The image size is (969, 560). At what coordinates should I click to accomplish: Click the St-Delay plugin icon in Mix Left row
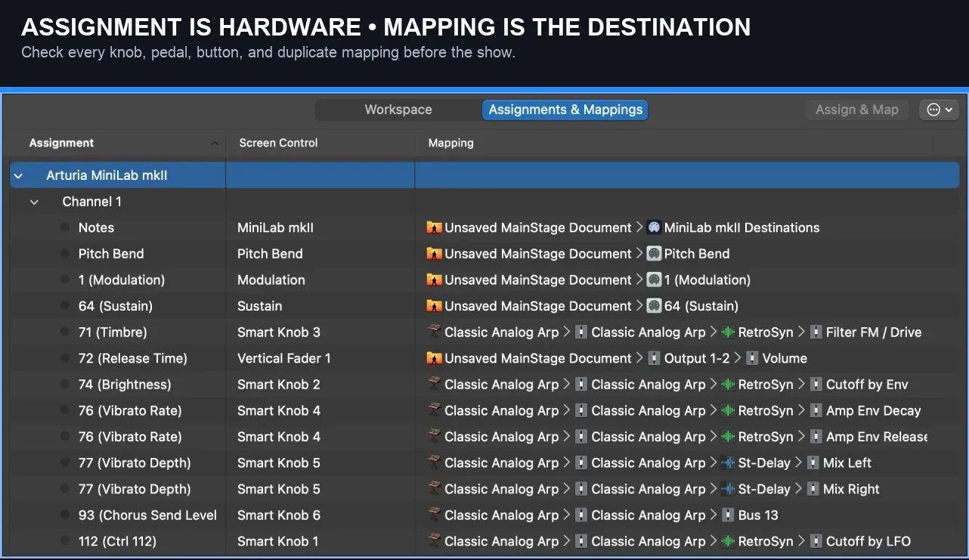(728, 463)
